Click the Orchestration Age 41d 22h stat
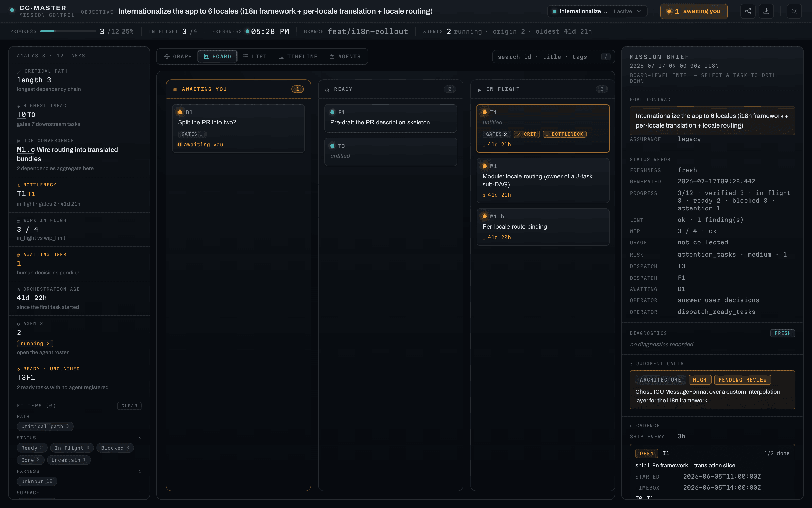The image size is (812, 508). tap(32, 298)
